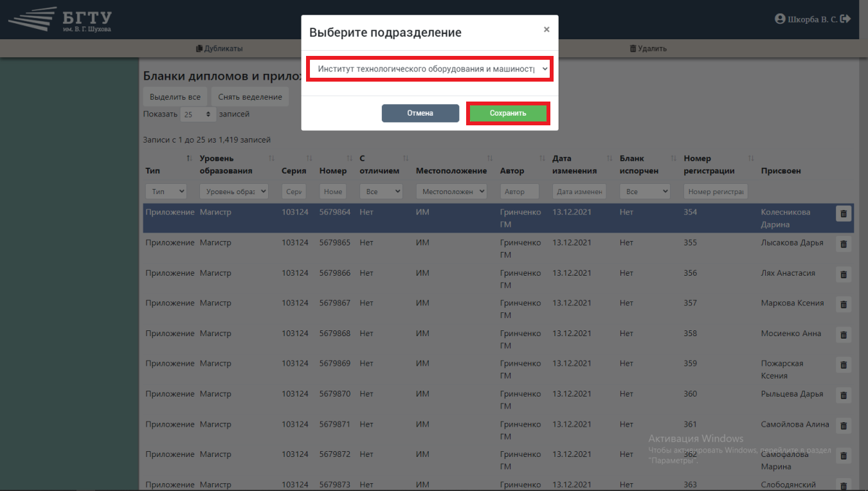Sort by the Номер регистрации column header

tap(718, 165)
